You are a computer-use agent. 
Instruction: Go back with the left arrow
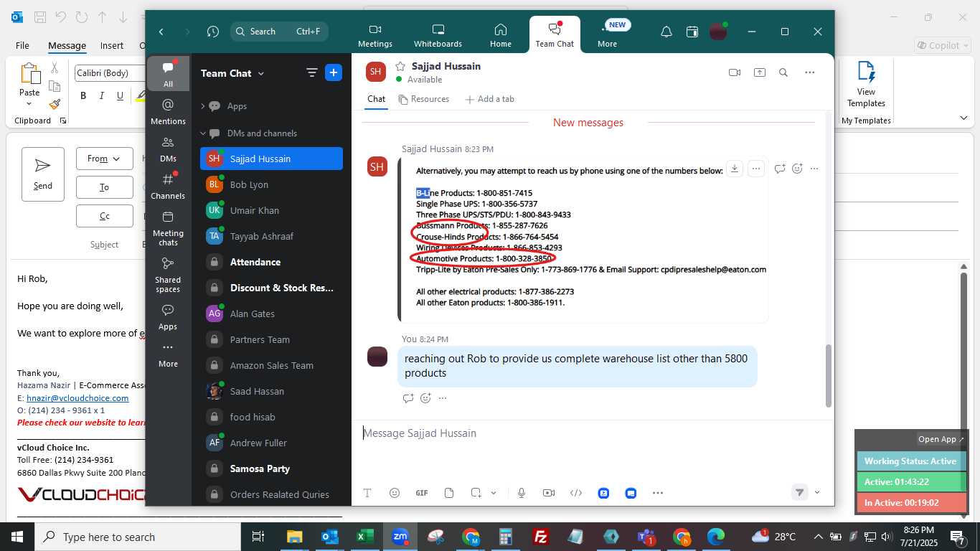161,32
